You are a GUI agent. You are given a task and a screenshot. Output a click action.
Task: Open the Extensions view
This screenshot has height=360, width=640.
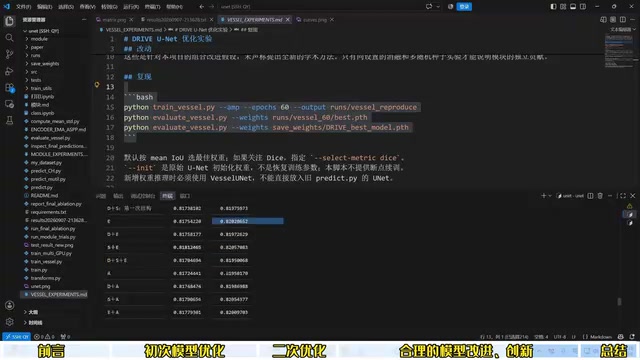pos(9,88)
